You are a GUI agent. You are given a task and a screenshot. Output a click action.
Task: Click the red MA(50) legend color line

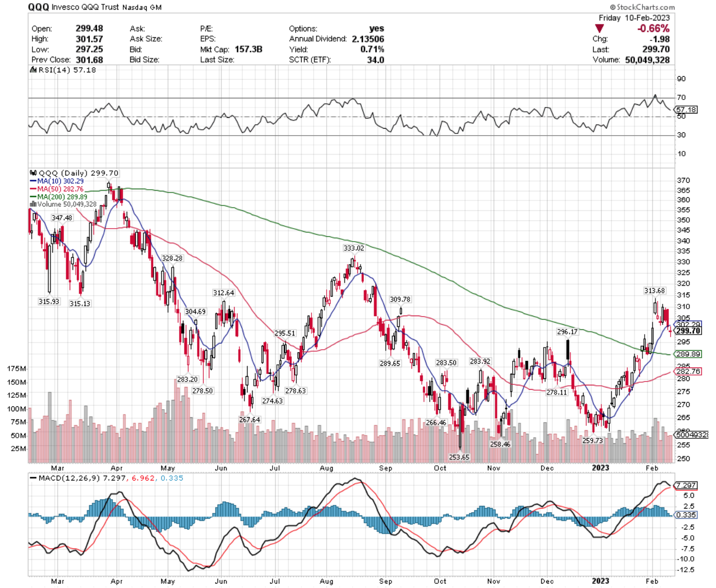33,189
